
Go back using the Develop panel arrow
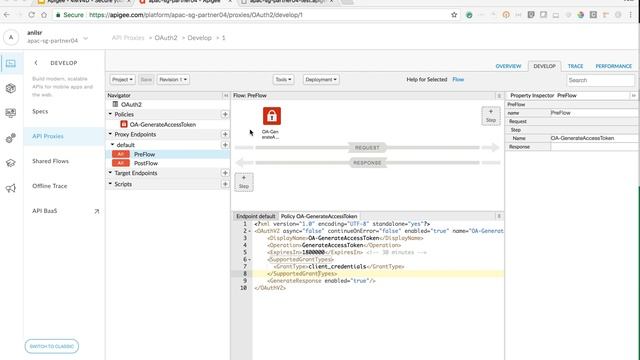[36, 63]
